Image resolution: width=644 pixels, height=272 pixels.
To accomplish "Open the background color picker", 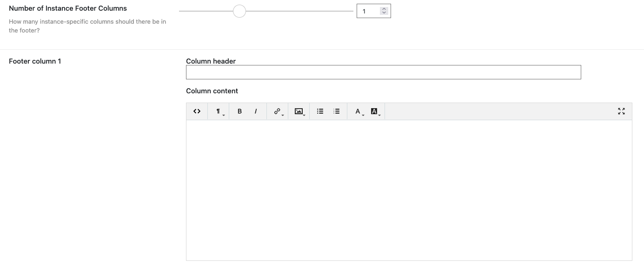I will (x=374, y=111).
